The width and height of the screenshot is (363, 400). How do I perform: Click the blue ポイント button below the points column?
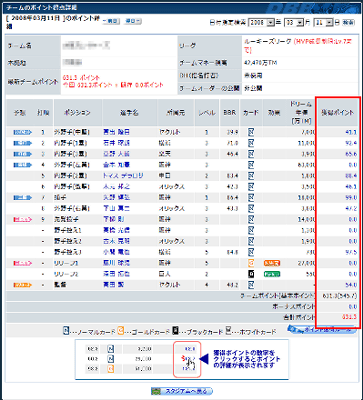point(322,330)
